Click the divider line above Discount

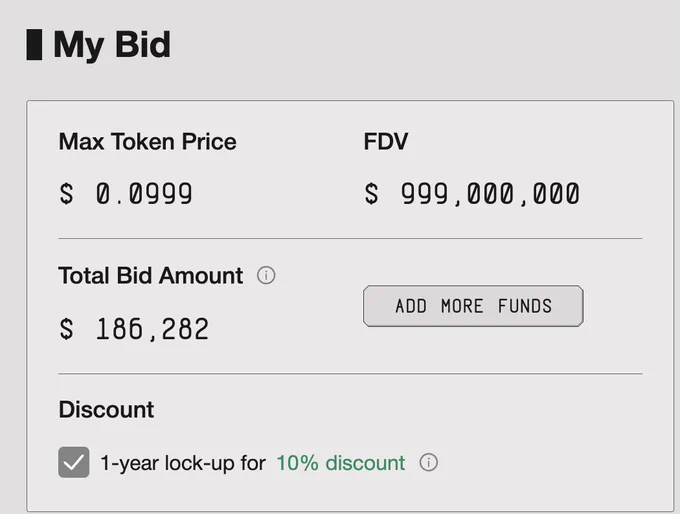coord(350,373)
